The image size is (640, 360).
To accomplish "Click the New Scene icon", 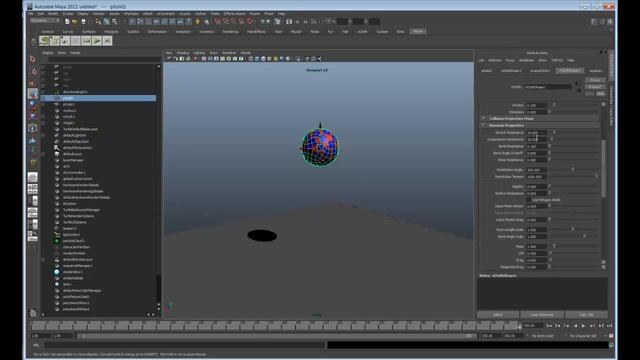I will pyautogui.click(x=67, y=22).
